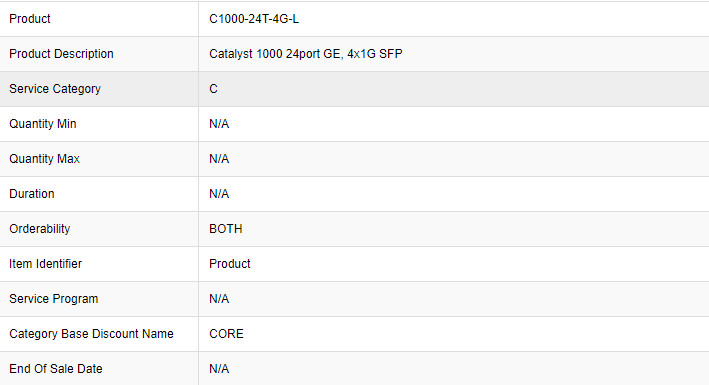Click the Product Description label

[x=61, y=54]
